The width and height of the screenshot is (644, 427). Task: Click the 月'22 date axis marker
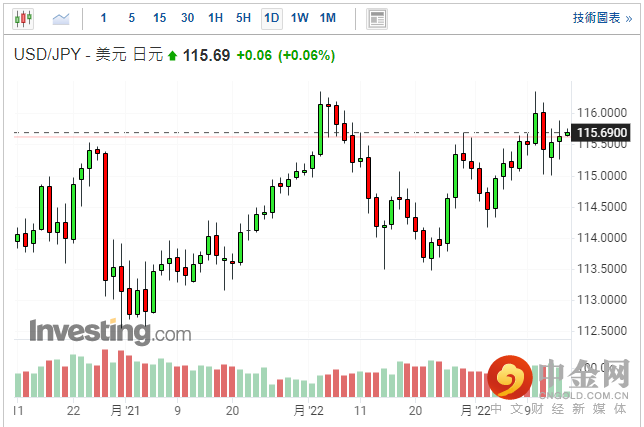point(310,410)
